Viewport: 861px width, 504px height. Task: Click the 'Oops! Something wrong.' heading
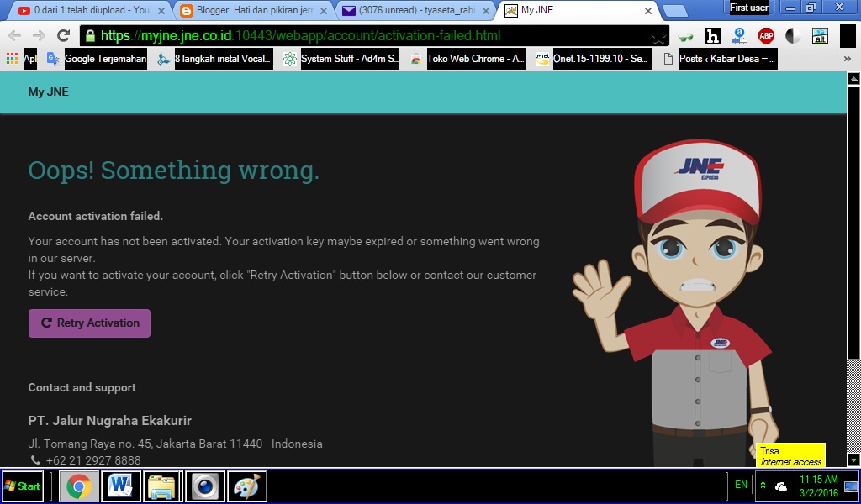point(173,170)
